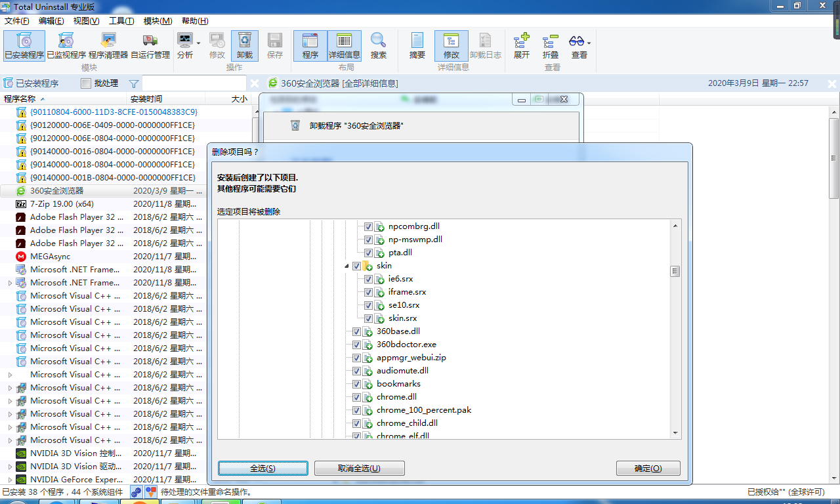This screenshot has height=504, width=840.
Task: Switch to the 程序清理器 module
Action: [108, 45]
